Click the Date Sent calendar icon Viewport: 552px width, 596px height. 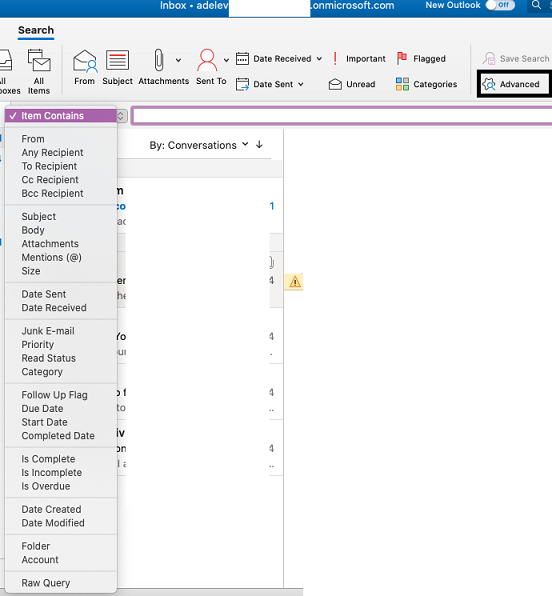click(x=242, y=84)
